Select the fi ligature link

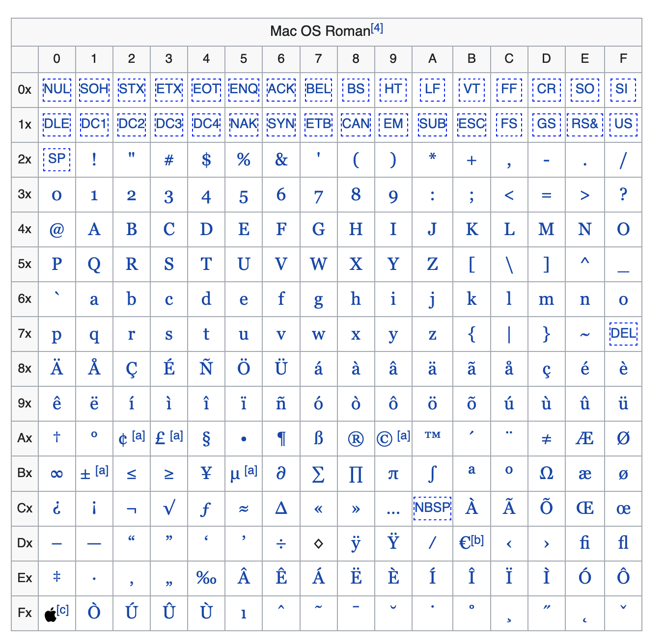[x=585, y=543]
